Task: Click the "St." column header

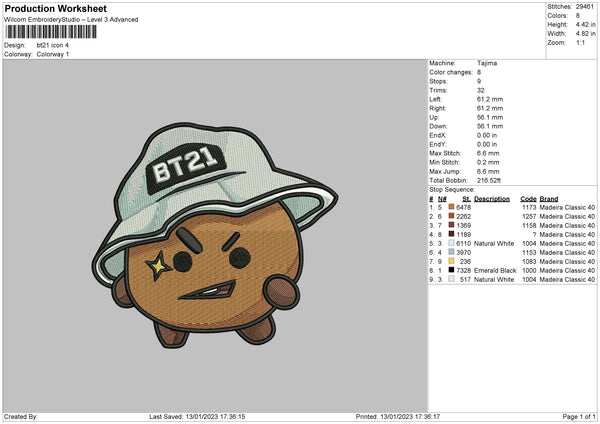Action: click(x=466, y=199)
